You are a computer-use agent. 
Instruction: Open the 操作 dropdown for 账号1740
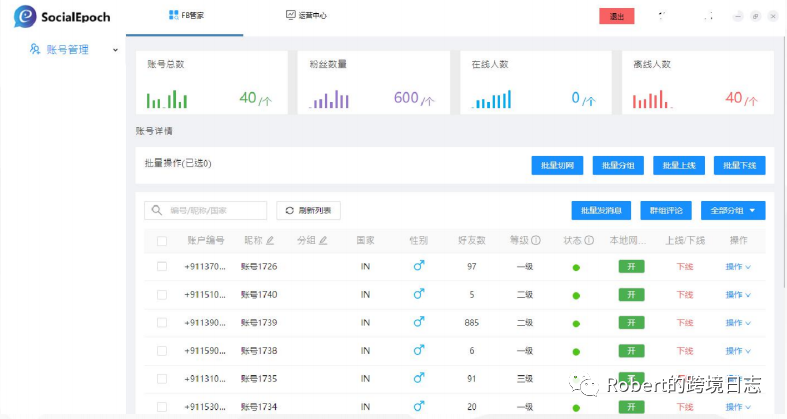(738, 295)
